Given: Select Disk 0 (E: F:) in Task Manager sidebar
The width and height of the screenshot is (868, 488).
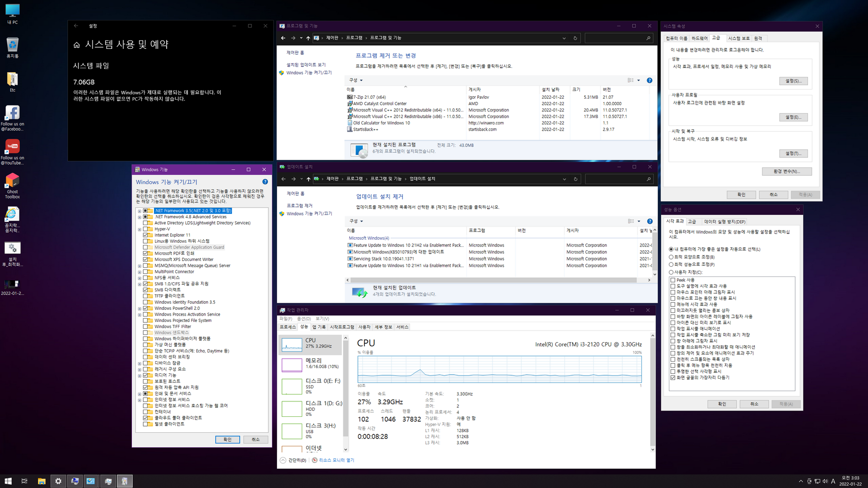Looking at the screenshot, I should pyautogui.click(x=310, y=386).
